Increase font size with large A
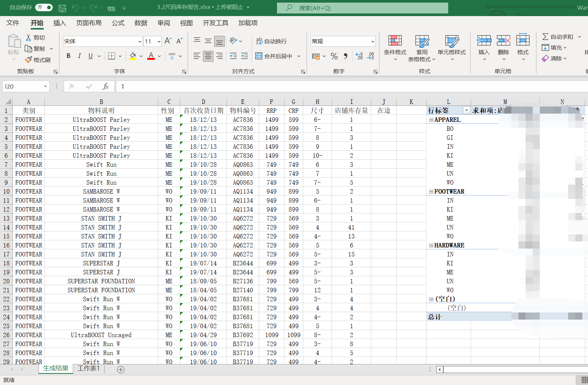This screenshot has height=385, width=588. click(168, 41)
